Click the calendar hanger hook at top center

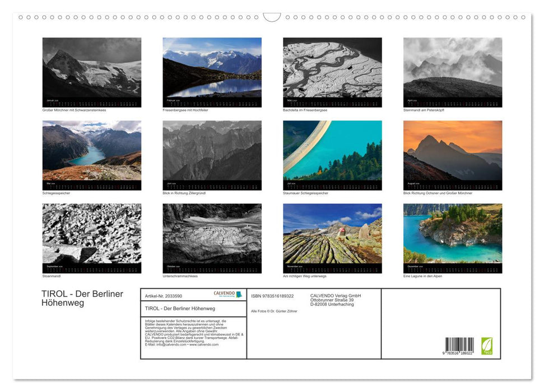click(x=272, y=17)
